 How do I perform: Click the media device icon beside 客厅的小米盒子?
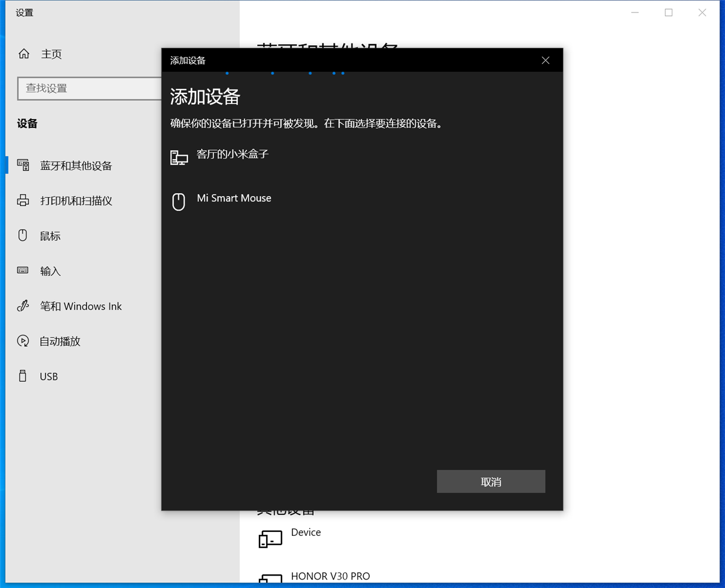pyautogui.click(x=179, y=157)
